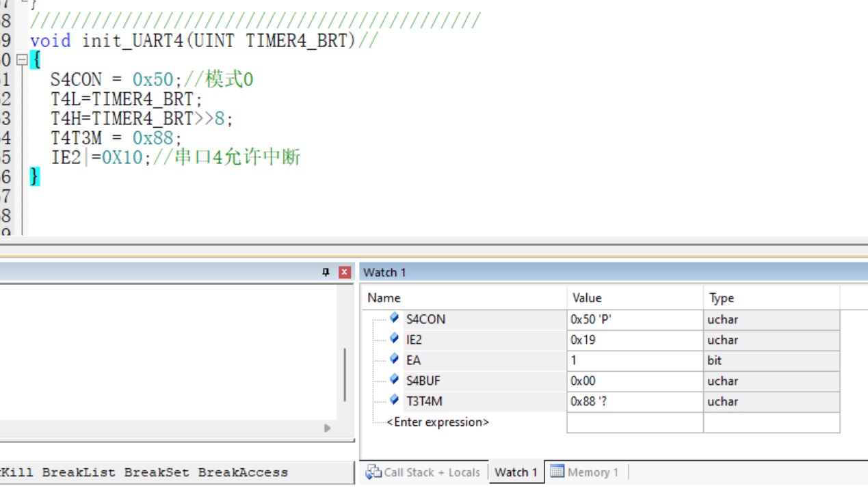This screenshot has width=868, height=488.
Task: Click the IE2 variable icon
Action: [394, 339]
